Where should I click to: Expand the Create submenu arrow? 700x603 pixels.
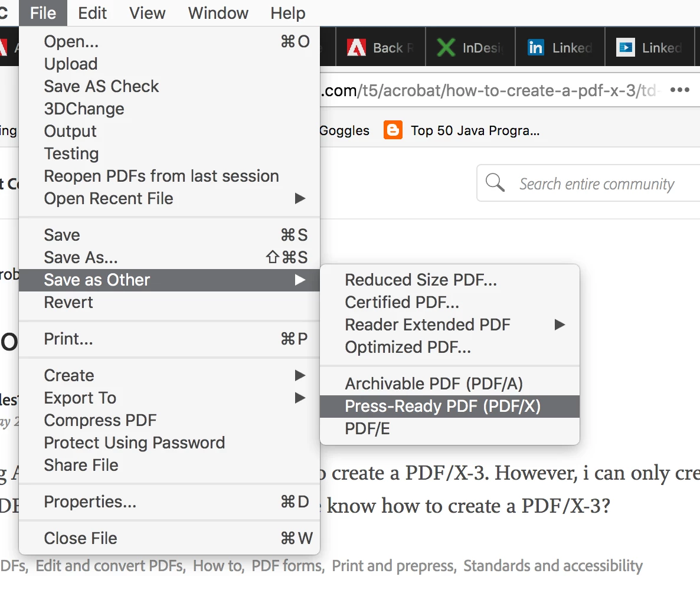tap(300, 375)
